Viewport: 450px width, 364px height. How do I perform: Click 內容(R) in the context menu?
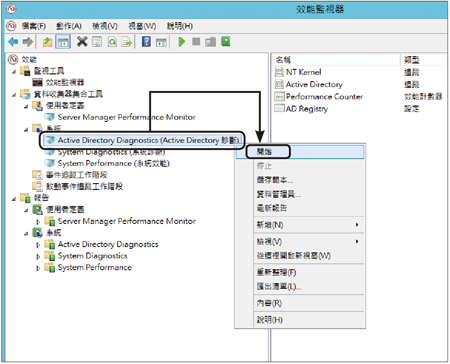tap(300, 303)
